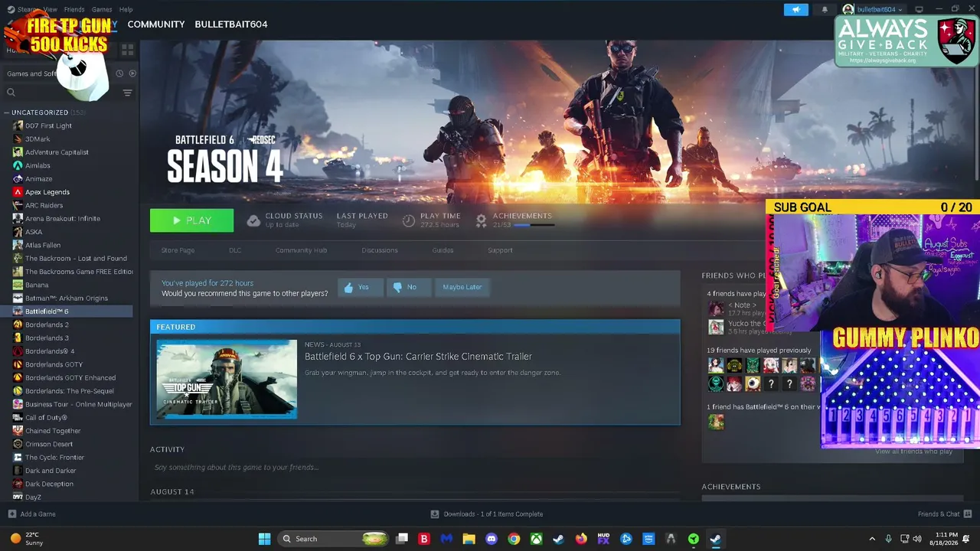Open the Friends menu
980x551 pixels.
click(74, 9)
